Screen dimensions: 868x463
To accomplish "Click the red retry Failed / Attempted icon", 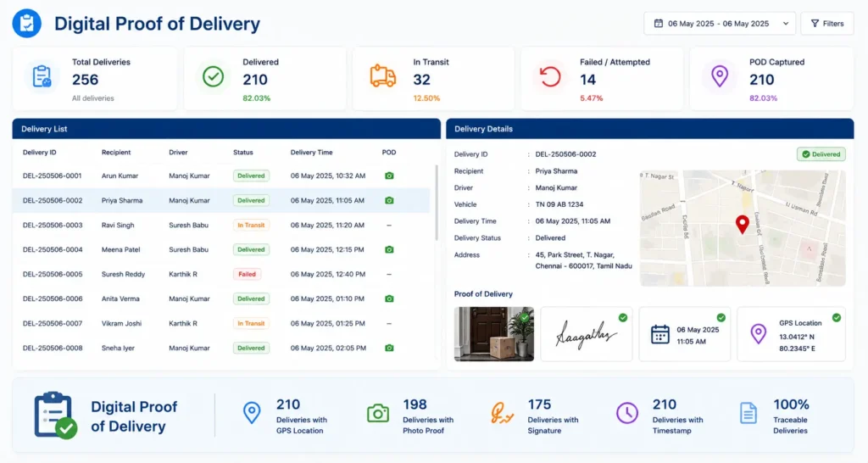I will (x=550, y=76).
